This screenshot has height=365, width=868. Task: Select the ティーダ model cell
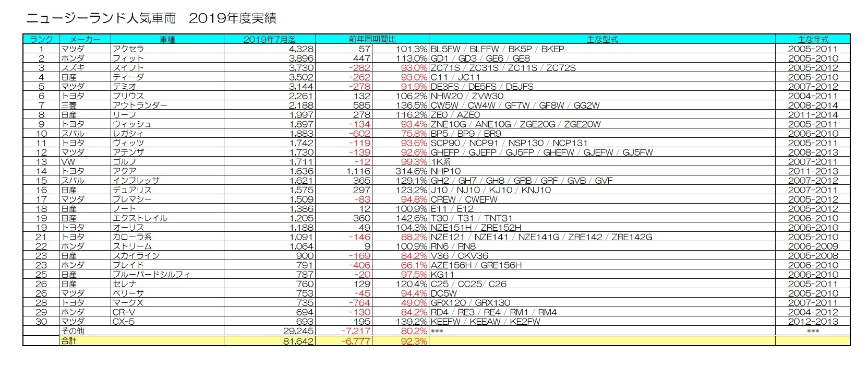pyautogui.click(x=167, y=77)
